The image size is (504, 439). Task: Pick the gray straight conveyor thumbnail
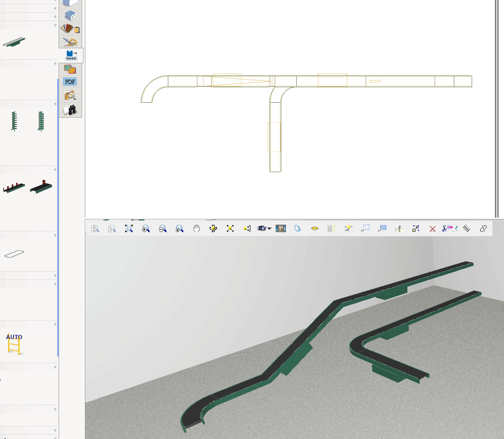pos(14,42)
